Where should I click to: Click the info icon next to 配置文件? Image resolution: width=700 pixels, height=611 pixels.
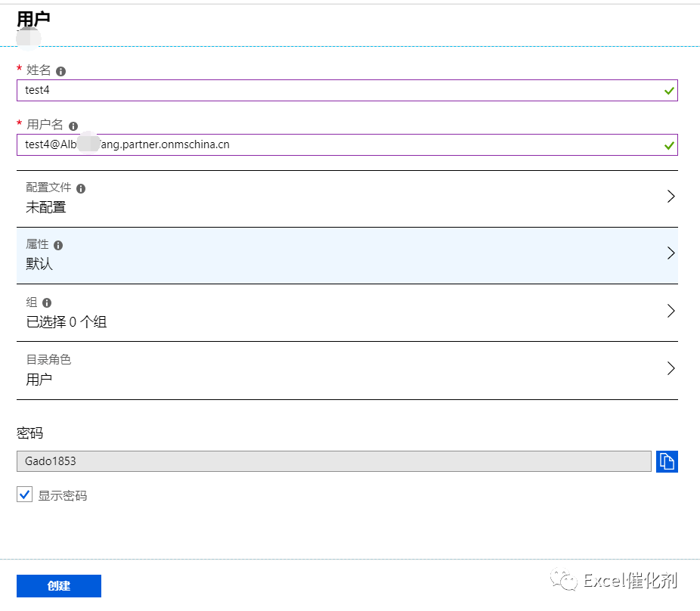click(x=81, y=188)
